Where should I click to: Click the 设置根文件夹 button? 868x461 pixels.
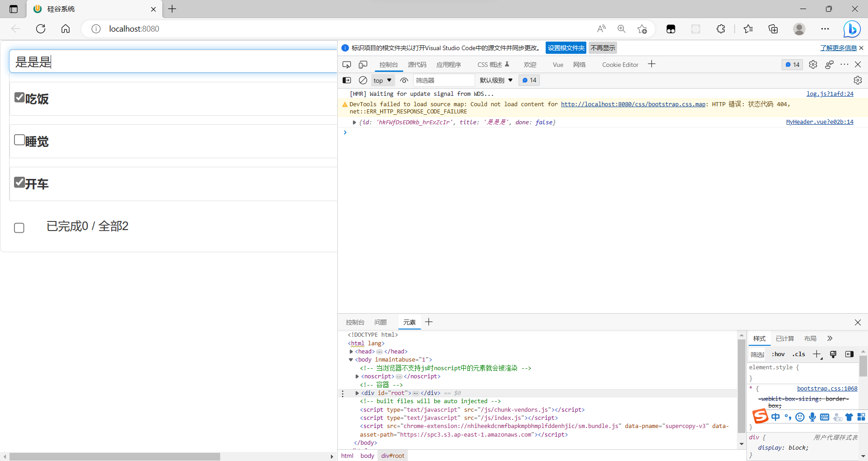coord(566,48)
